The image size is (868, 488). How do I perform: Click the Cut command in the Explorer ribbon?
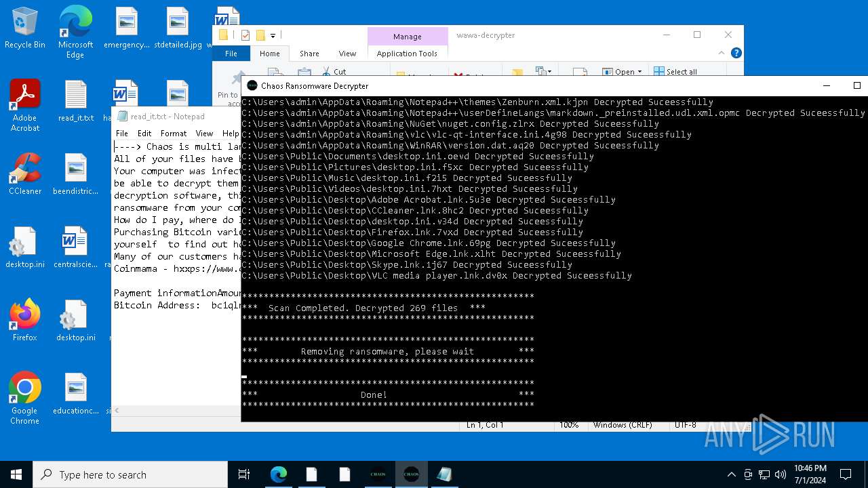[334, 71]
